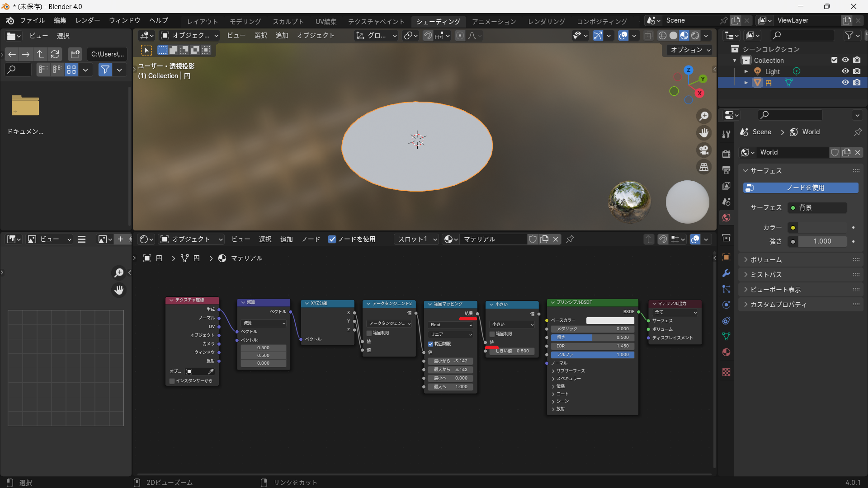Click the refresh icon in file browser

point(55,54)
